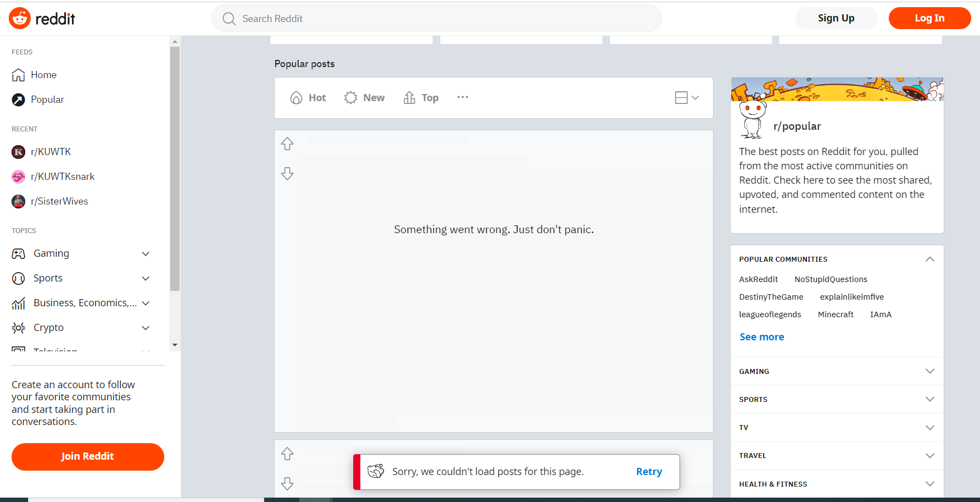This screenshot has height=502, width=980.
Task: Open the IAmA community link
Action: [881, 315]
